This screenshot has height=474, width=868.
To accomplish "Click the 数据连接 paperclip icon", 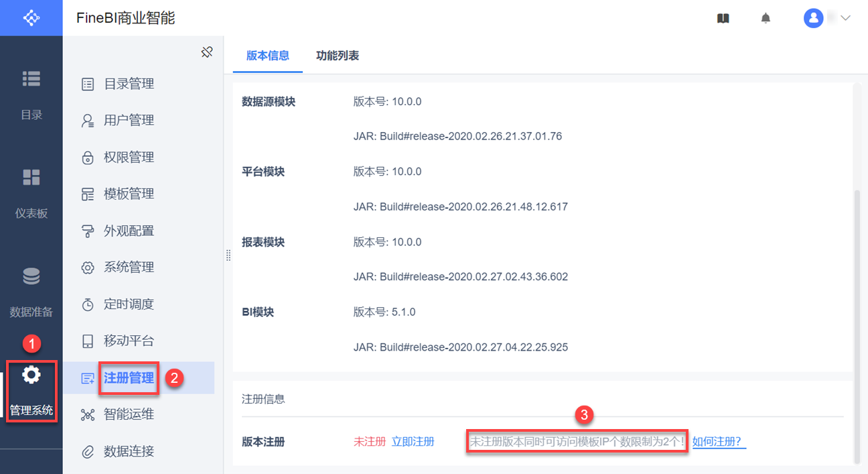I will tap(88, 451).
